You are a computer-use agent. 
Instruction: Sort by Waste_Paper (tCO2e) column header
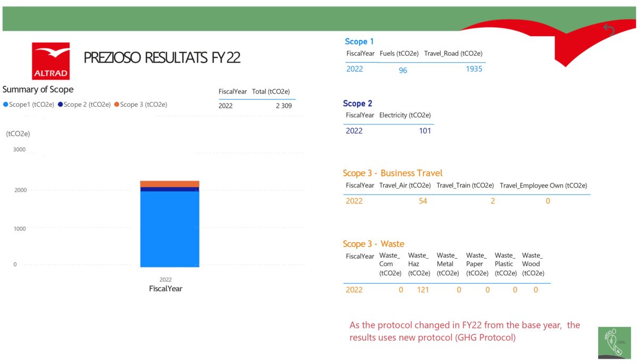click(477, 265)
